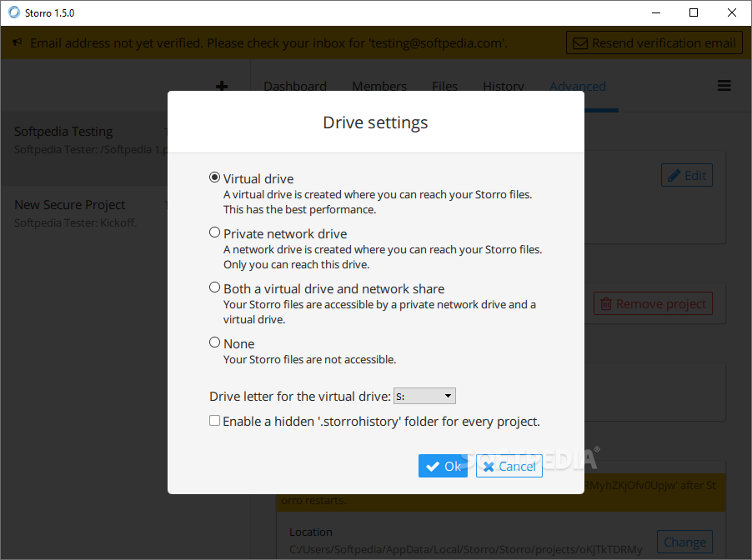Click the plus icon to add project
The height and width of the screenshot is (560, 752).
[x=222, y=87]
